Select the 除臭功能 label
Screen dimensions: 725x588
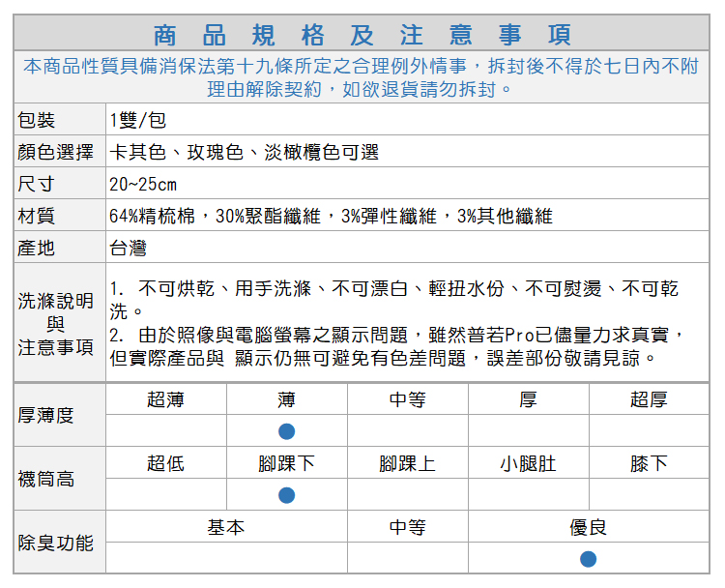click(x=55, y=543)
